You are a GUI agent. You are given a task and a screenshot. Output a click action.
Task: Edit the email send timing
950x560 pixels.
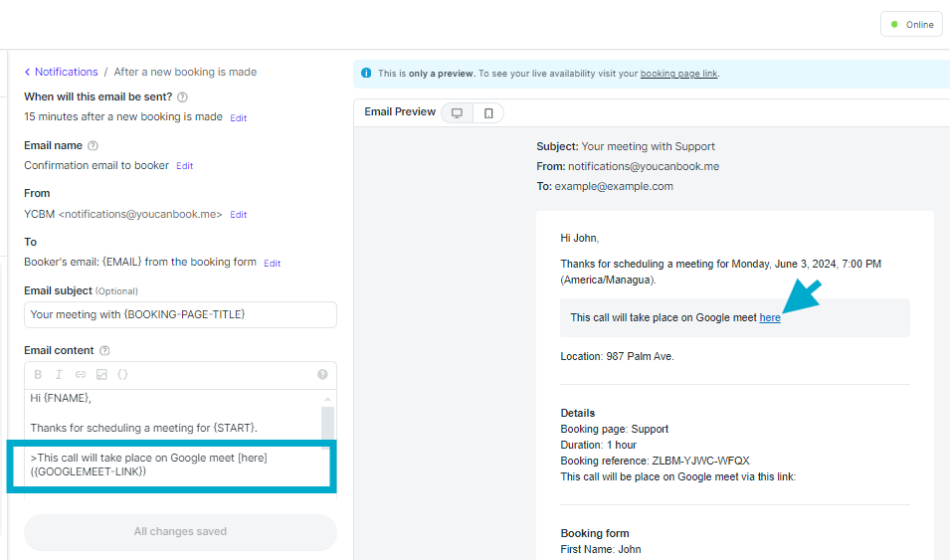pyautogui.click(x=238, y=117)
